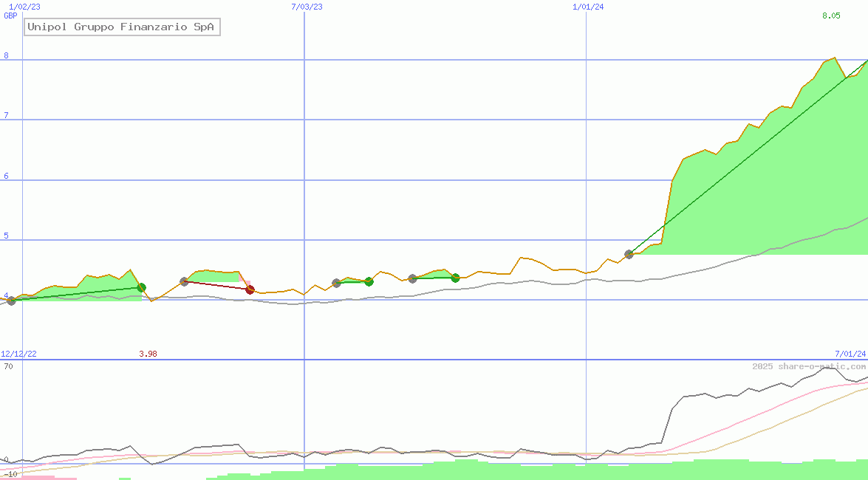Click the 70 indicator axis label
The height and width of the screenshot is (480, 868).
point(7,366)
